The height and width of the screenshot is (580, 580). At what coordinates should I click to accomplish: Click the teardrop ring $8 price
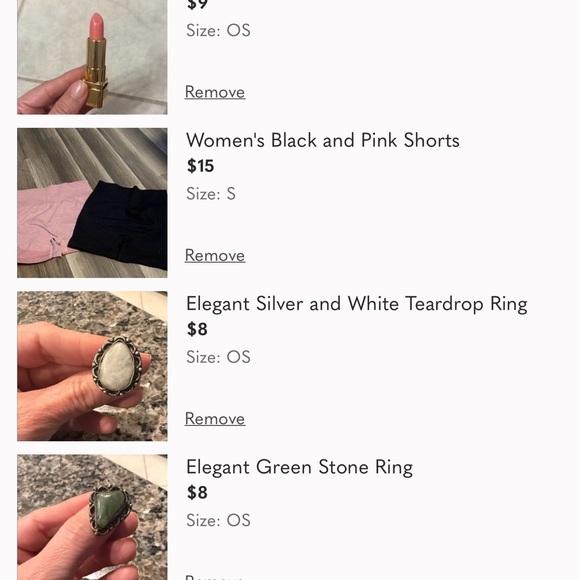click(x=197, y=329)
